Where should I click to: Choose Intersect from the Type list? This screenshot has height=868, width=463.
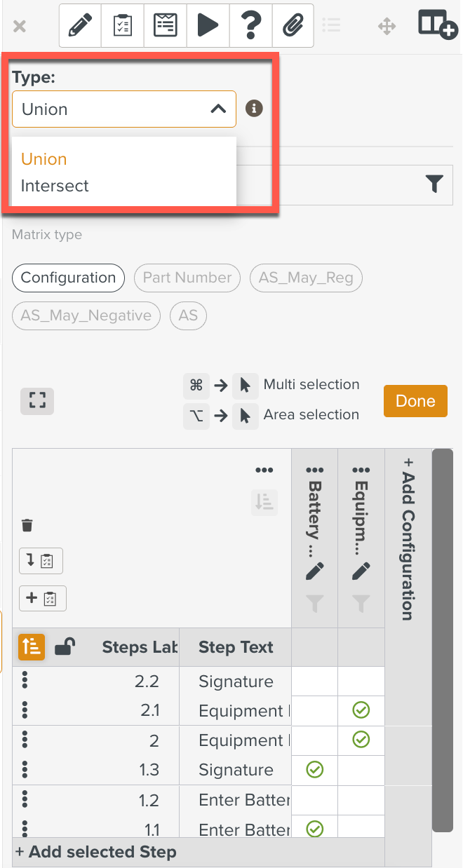click(55, 186)
